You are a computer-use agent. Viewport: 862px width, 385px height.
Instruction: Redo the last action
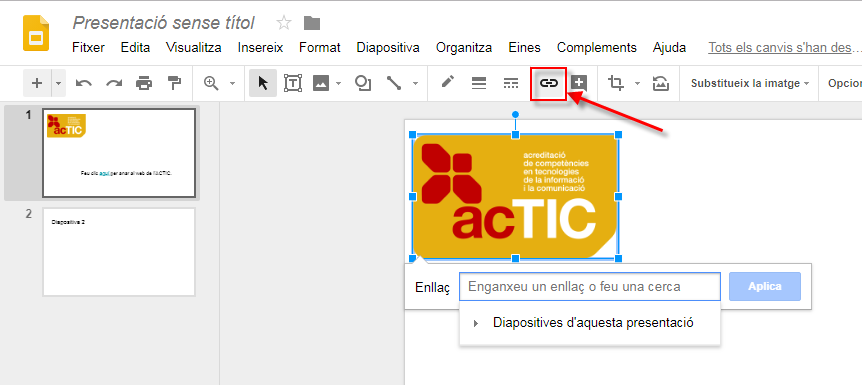click(x=114, y=83)
